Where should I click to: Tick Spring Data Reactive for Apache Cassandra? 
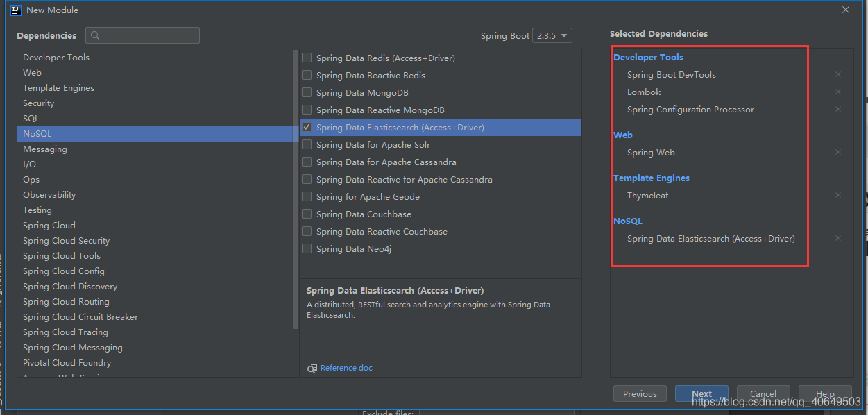[x=307, y=179]
